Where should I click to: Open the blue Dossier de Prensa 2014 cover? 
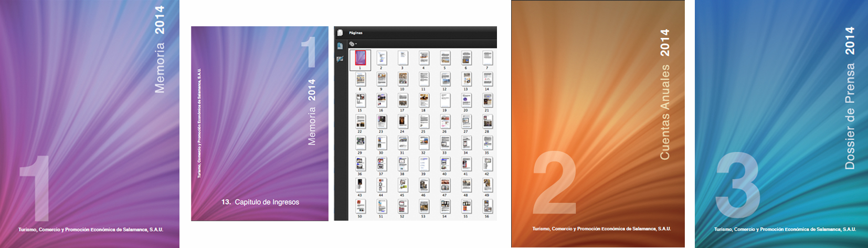coord(781,123)
